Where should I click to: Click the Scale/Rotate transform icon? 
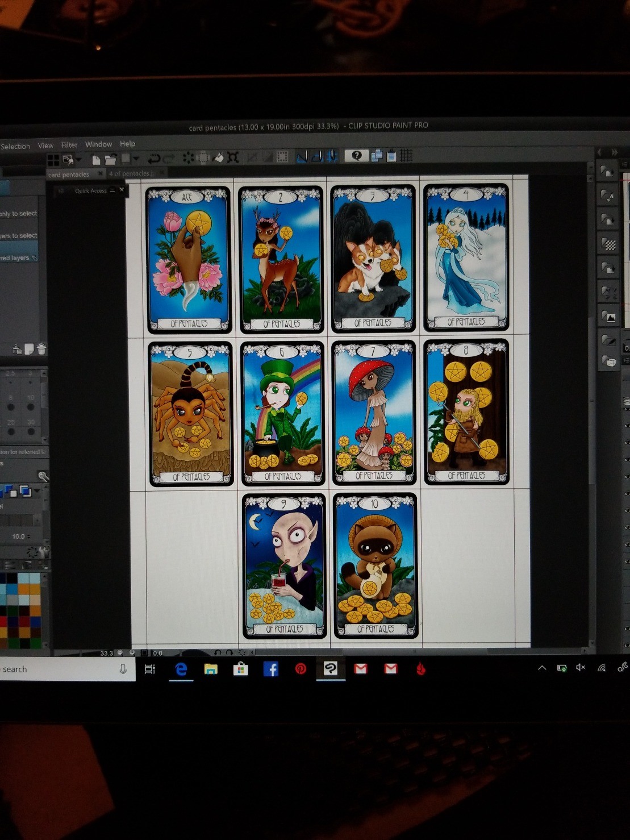pyautogui.click(x=232, y=157)
